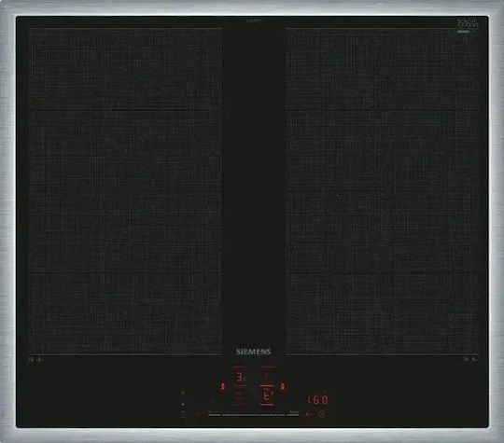The width and height of the screenshot is (504, 443).
Task: Toggle the left flex zone link symbol
Action: (x=223, y=386)
